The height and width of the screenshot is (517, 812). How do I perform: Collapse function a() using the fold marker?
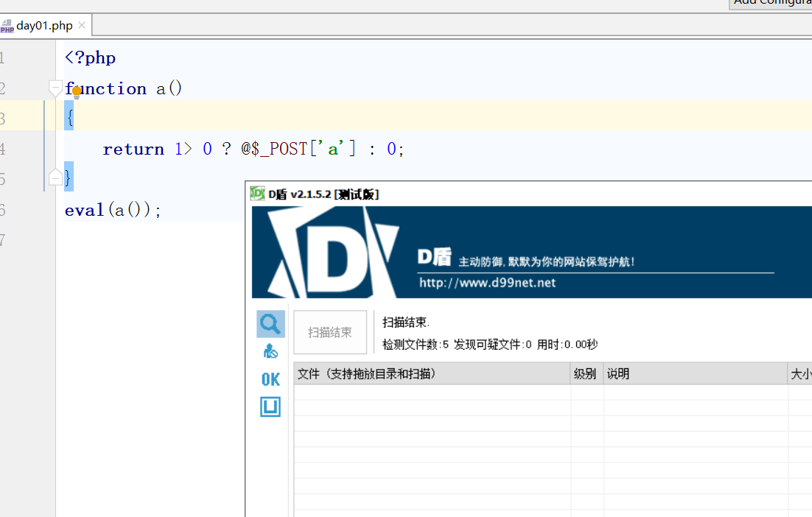(55, 88)
